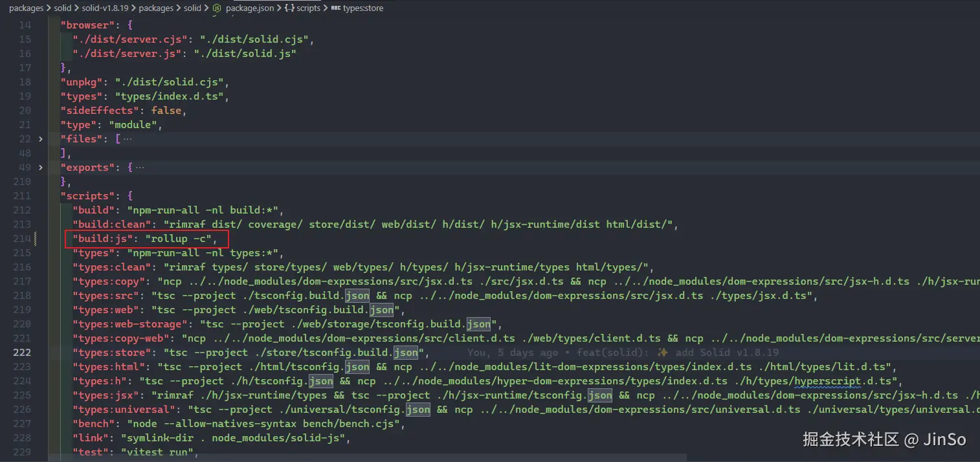Screen dimensions: 980x462
Task: Click the "browser" key on line 14
Action: click(88, 25)
